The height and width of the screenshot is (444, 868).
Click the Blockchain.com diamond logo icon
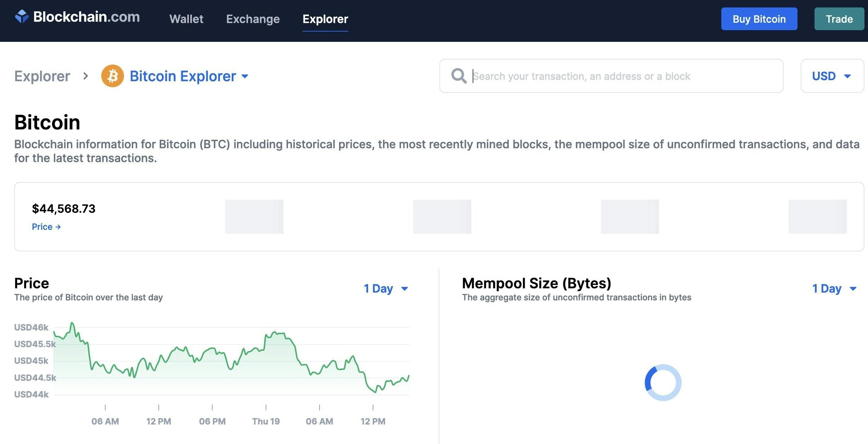[22, 17]
